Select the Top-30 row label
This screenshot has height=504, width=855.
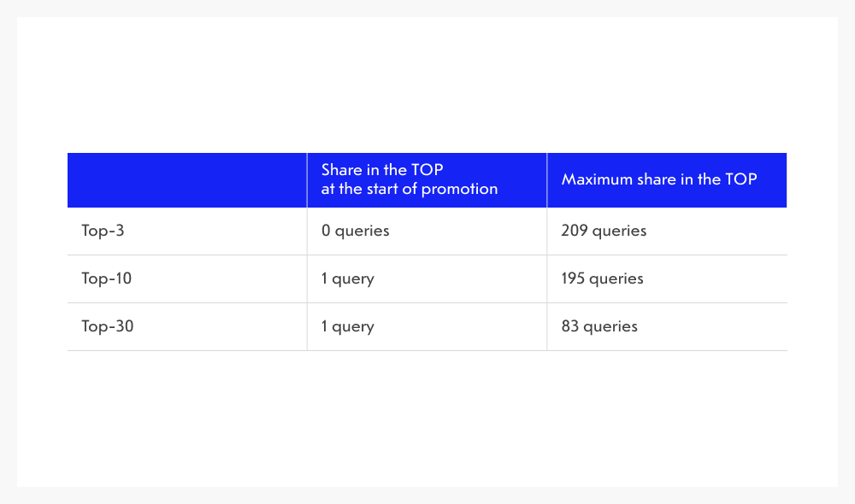(x=108, y=326)
